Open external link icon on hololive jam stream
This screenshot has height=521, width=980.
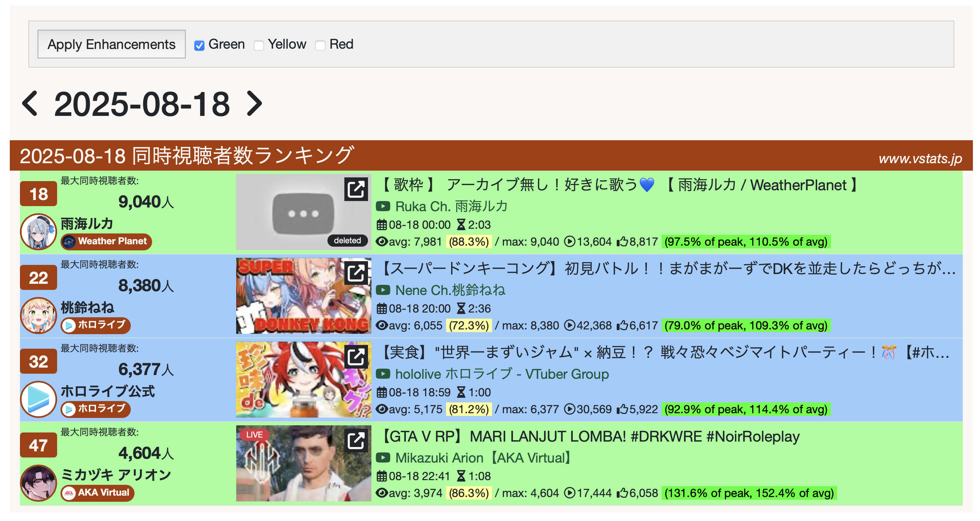pyautogui.click(x=356, y=357)
